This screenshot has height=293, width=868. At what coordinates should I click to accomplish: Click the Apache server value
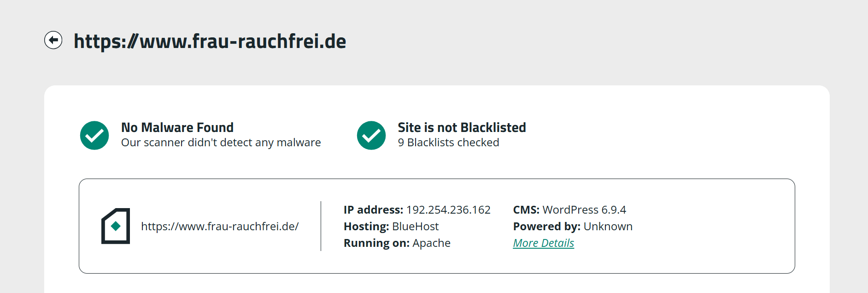tap(431, 243)
